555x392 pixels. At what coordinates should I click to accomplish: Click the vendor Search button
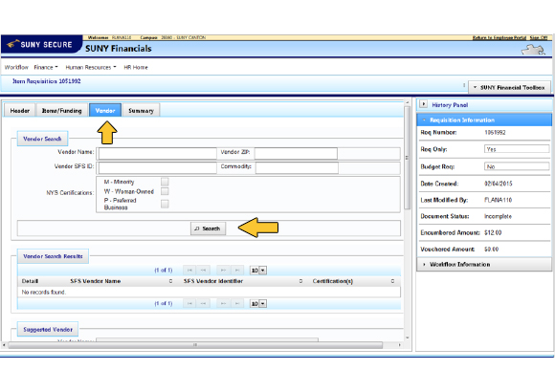[x=209, y=229]
